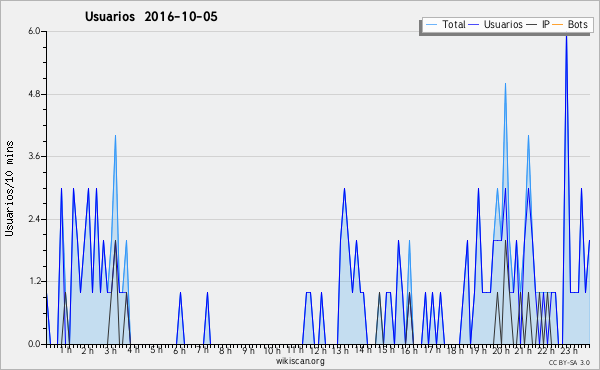Click the '20 h' x-axis label

pos(501,350)
